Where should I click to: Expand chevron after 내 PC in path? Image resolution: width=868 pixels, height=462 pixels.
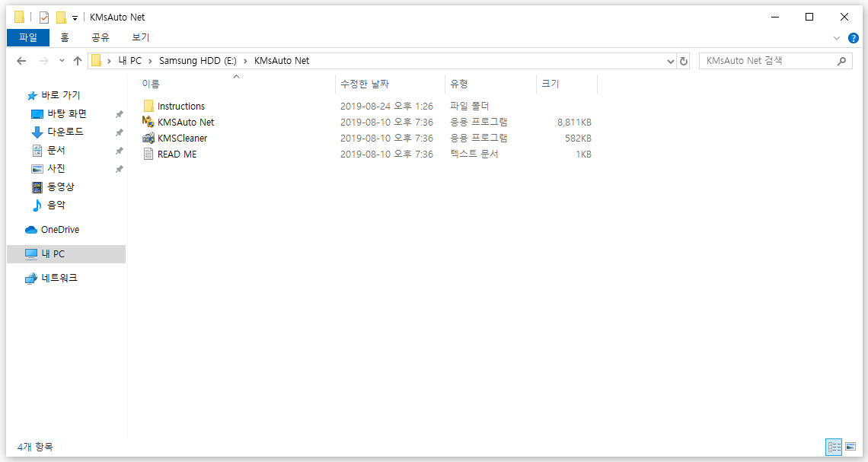(150, 61)
